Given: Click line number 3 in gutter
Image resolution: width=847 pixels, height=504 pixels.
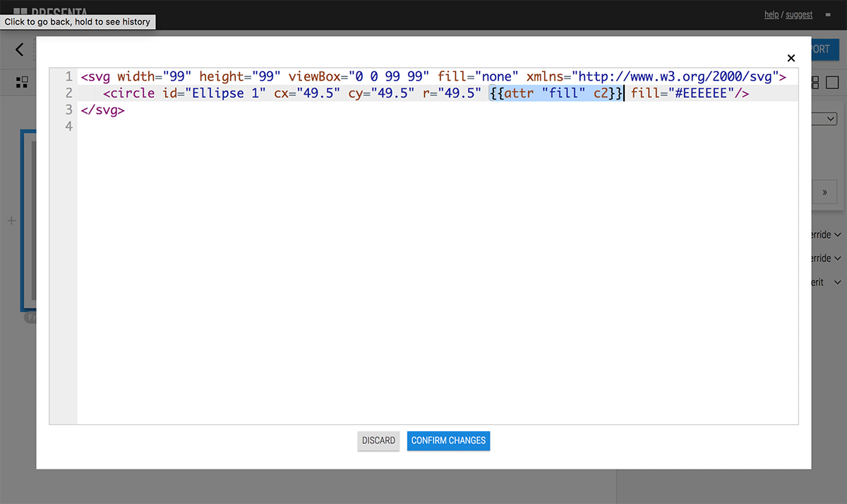Looking at the screenshot, I should pyautogui.click(x=68, y=110).
